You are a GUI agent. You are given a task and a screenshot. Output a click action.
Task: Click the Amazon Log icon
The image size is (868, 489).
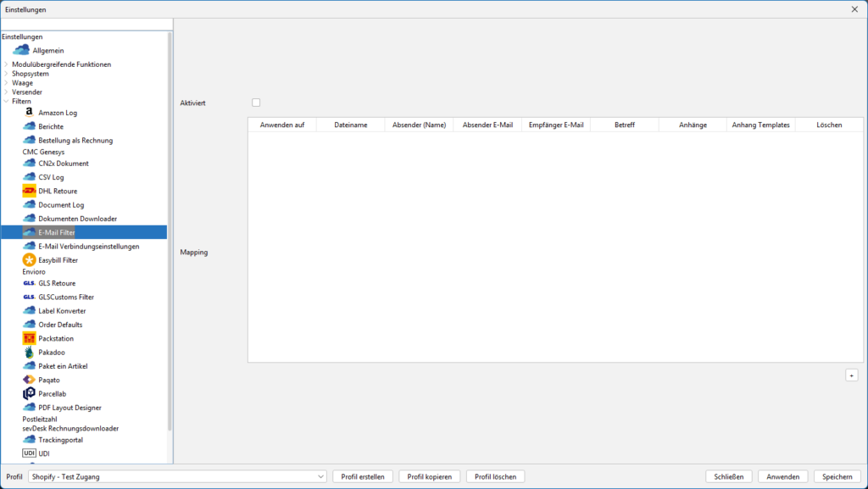tap(29, 113)
